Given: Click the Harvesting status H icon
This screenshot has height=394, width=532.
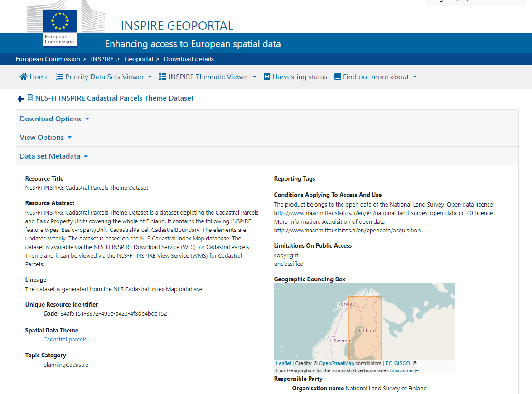Looking at the screenshot, I should 267,77.
